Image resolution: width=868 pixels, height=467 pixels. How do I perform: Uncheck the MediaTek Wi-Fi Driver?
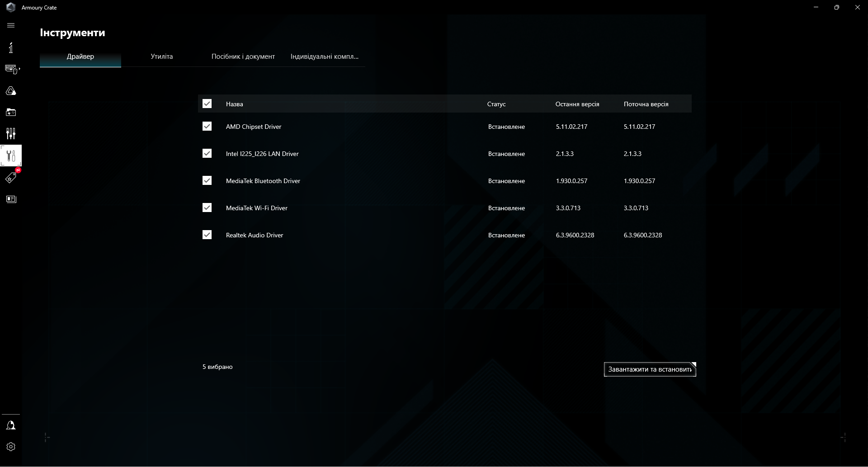(x=207, y=208)
